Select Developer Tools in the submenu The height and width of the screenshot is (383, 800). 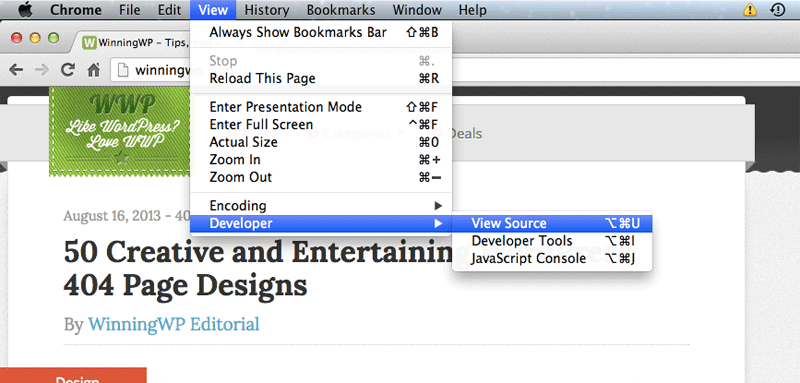point(553,241)
